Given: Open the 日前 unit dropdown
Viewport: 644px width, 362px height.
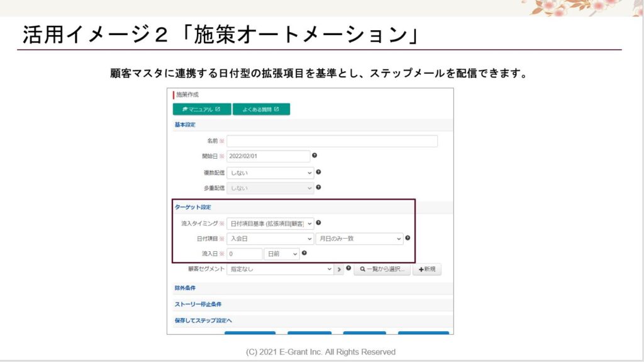Looking at the screenshot, I should [282, 254].
